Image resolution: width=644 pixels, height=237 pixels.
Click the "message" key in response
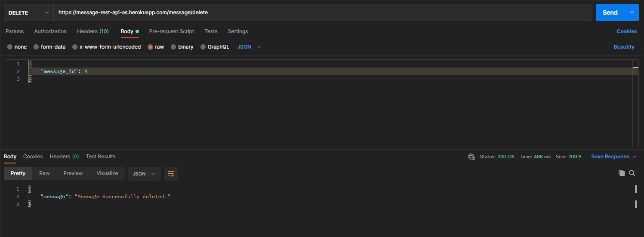pyautogui.click(x=54, y=197)
